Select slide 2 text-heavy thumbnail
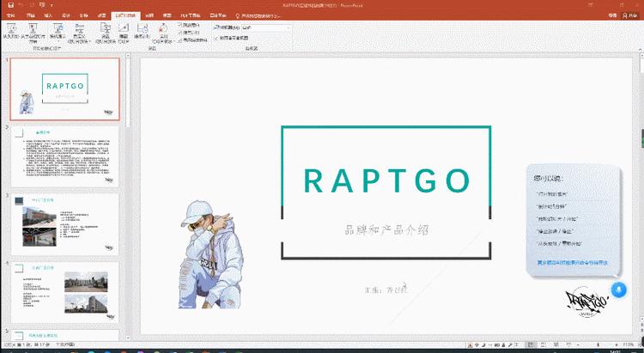 65,156
